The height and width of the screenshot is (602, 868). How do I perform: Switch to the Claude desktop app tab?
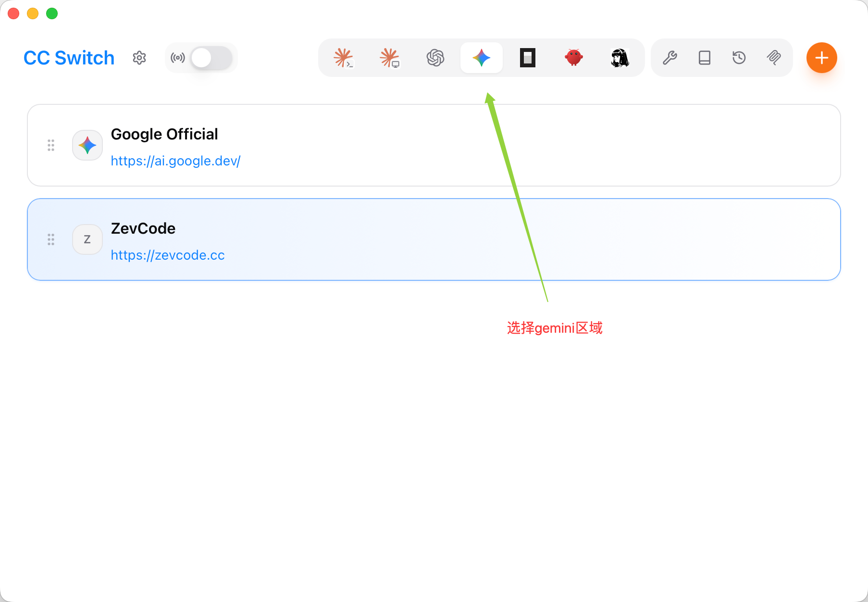(x=389, y=58)
